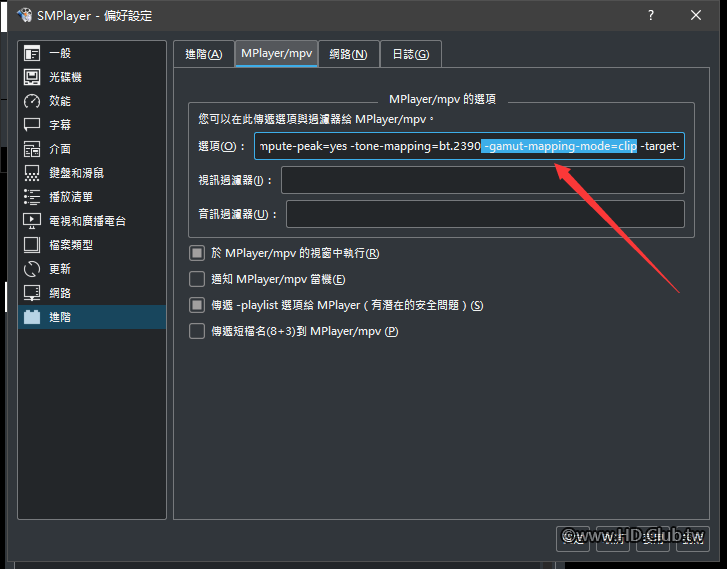Click the SMPlayer title bar app icon
The width and height of the screenshot is (727, 569).
[25, 15]
